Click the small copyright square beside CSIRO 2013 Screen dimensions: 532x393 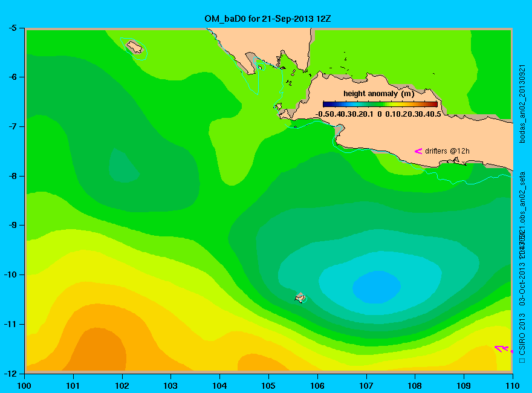point(522,360)
